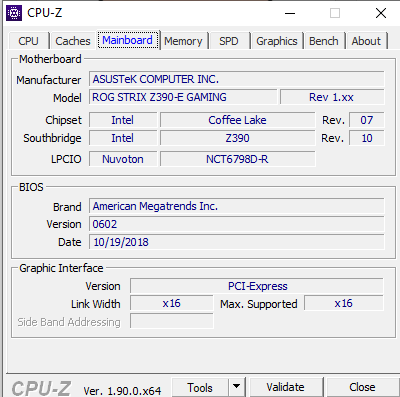Click BIOS date 10/19/2018
The height and width of the screenshot is (397, 400).
[x=237, y=242]
